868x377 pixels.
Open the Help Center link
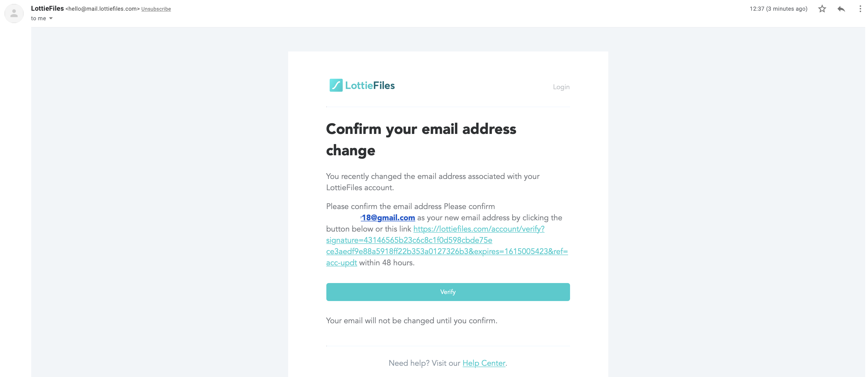coord(483,363)
